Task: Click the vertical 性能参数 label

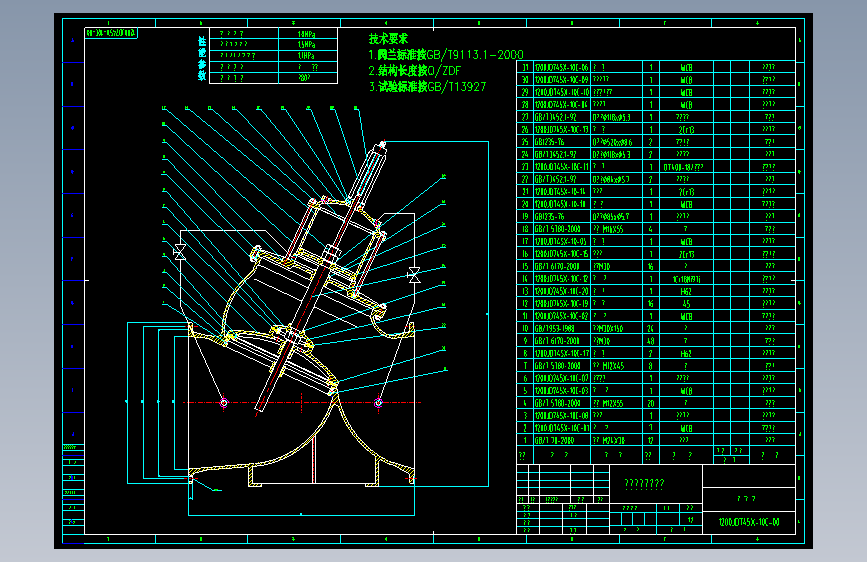Action: (x=202, y=59)
